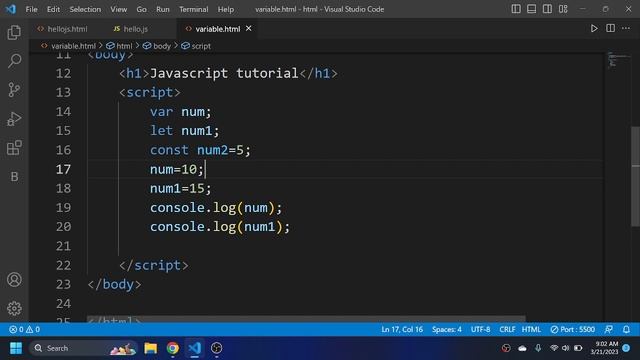Open the Extensions view
640x360 pixels.
coord(14,148)
